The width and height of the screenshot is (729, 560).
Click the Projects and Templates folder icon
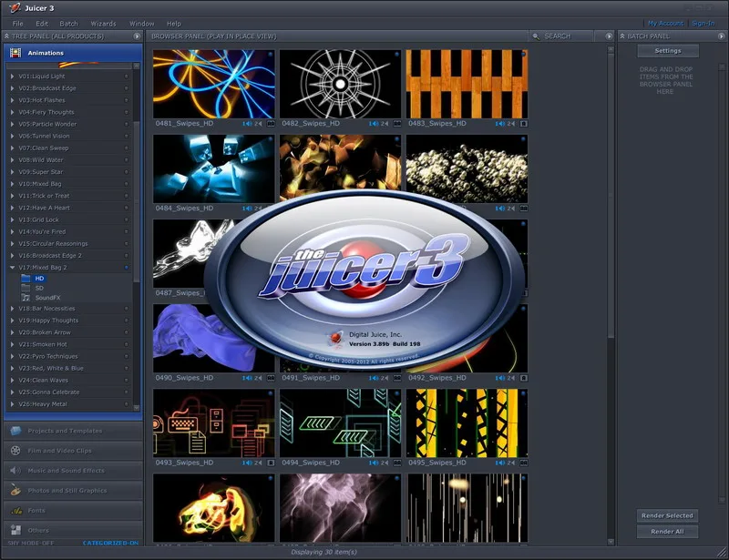(15, 431)
